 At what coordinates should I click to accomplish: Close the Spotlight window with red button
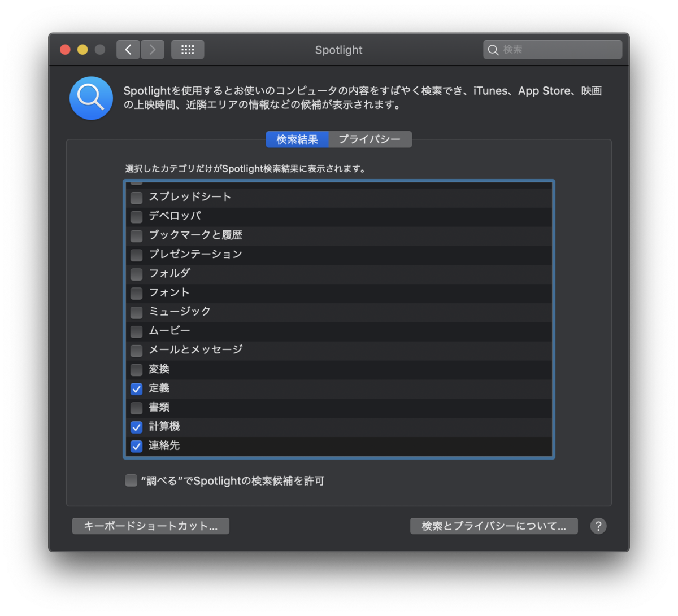[x=65, y=50]
